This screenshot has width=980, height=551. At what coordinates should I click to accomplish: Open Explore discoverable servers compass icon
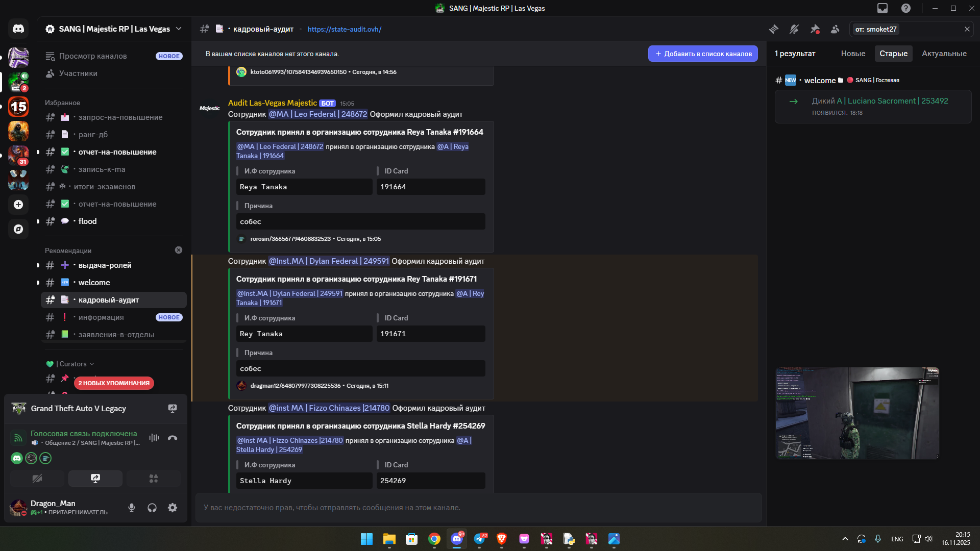pyautogui.click(x=18, y=229)
